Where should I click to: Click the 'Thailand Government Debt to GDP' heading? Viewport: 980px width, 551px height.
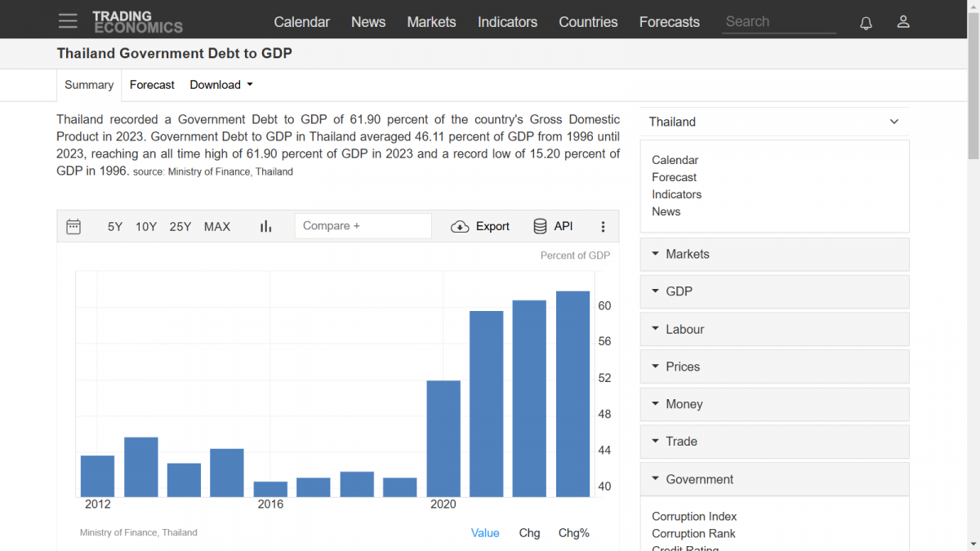(174, 54)
